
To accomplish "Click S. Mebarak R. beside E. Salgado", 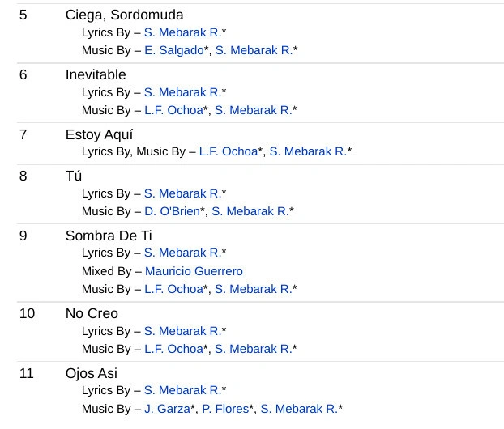I will pyautogui.click(x=254, y=50).
